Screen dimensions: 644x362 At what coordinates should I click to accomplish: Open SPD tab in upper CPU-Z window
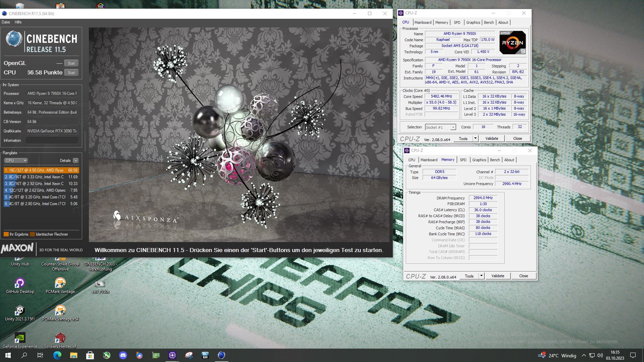point(457,22)
